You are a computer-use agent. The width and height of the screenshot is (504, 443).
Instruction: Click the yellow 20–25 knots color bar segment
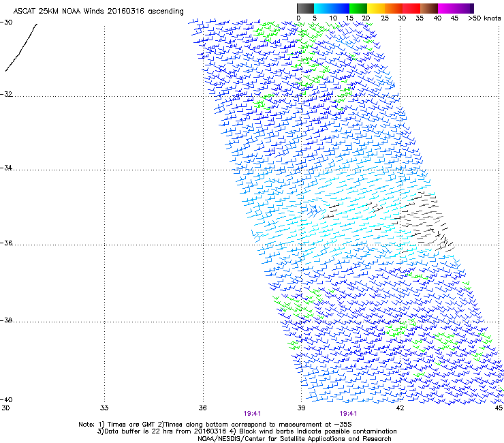[376, 8]
